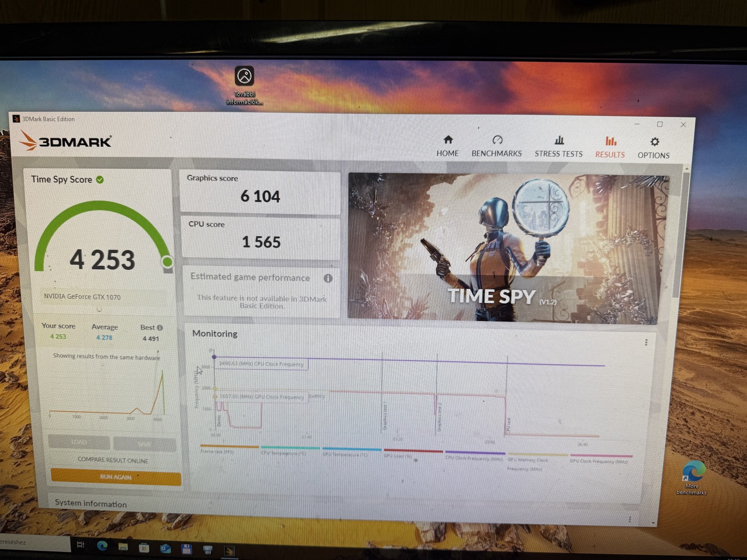Image resolution: width=747 pixels, height=560 pixels.
Task: Open the More benchmarks desktop shortcut
Action: coord(692,478)
